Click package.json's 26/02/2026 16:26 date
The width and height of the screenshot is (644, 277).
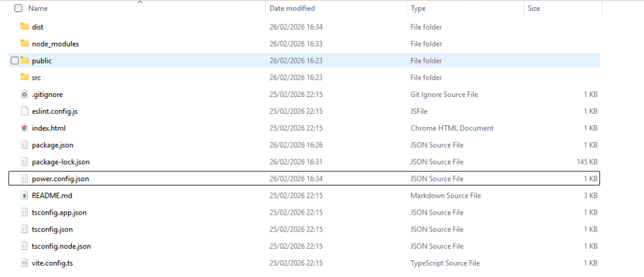(296, 145)
